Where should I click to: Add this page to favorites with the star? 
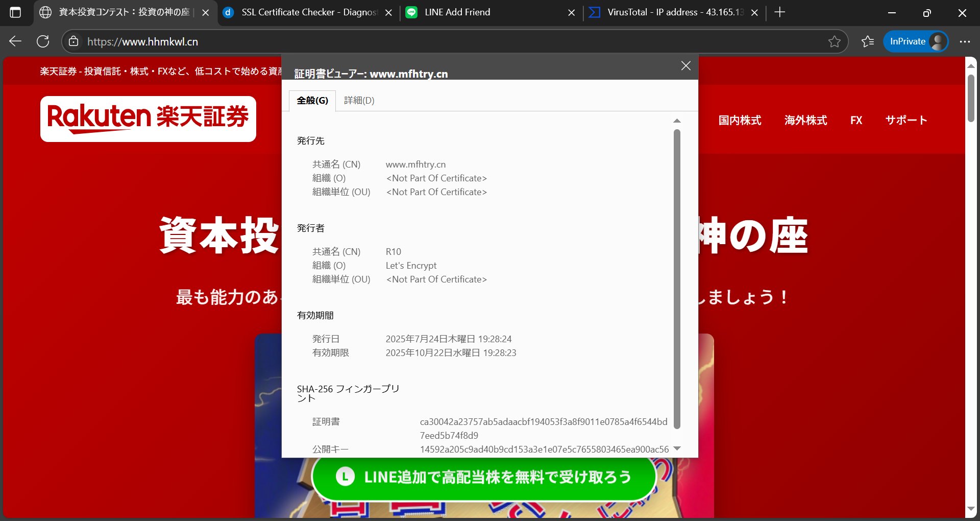tap(834, 41)
